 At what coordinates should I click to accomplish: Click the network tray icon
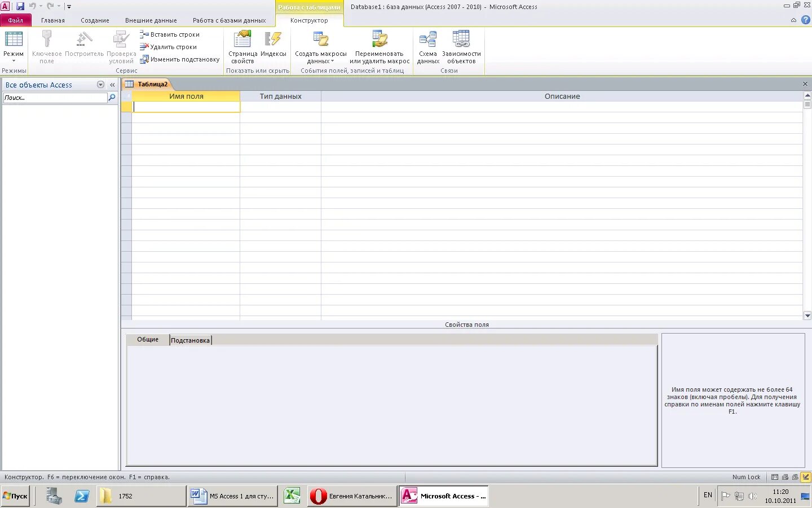pos(739,496)
